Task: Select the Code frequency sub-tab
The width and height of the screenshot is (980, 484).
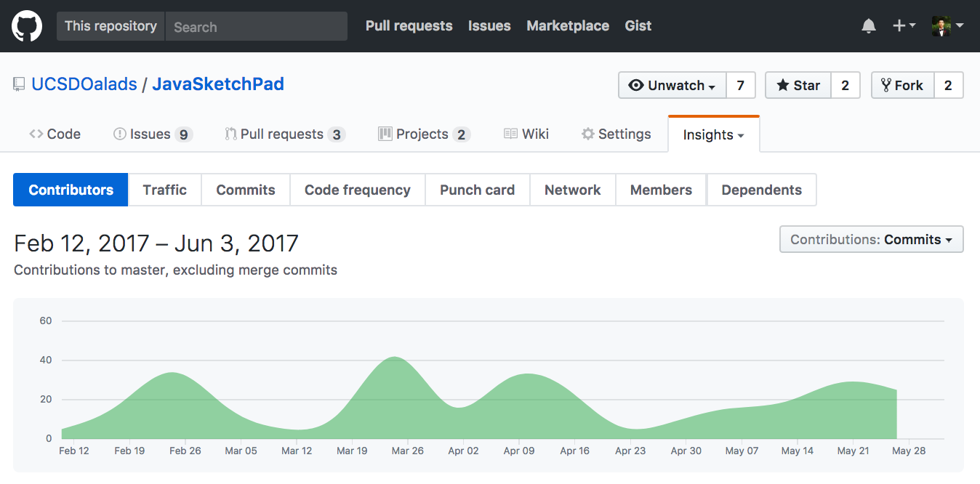Action: (358, 190)
